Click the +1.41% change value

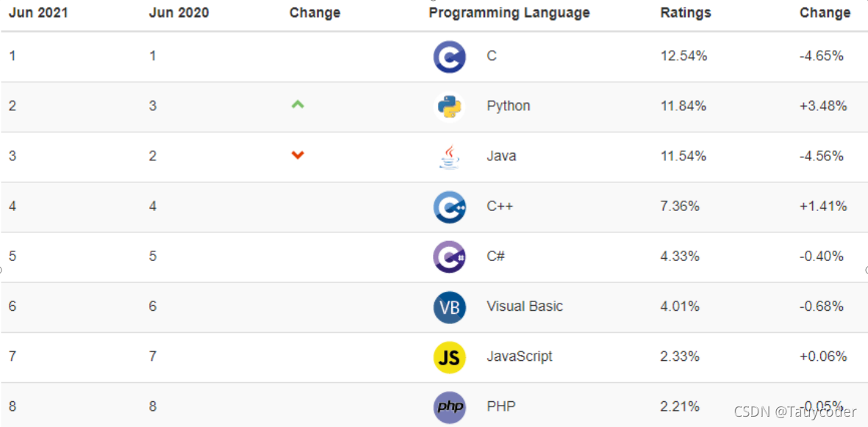[823, 207]
